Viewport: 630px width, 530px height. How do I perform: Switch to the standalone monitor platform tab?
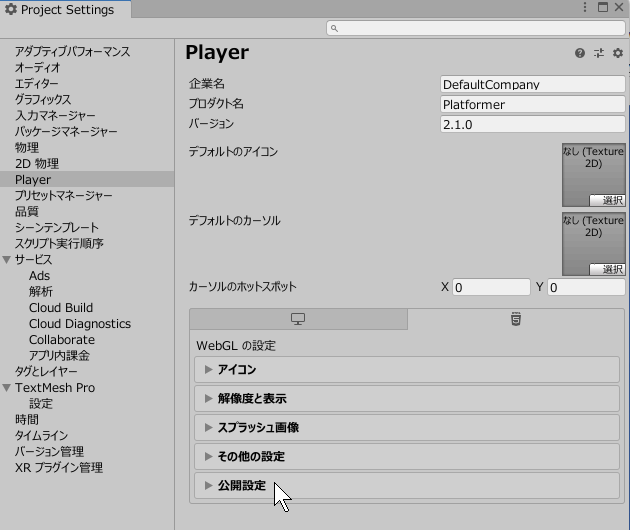click(x=298, y=319)
